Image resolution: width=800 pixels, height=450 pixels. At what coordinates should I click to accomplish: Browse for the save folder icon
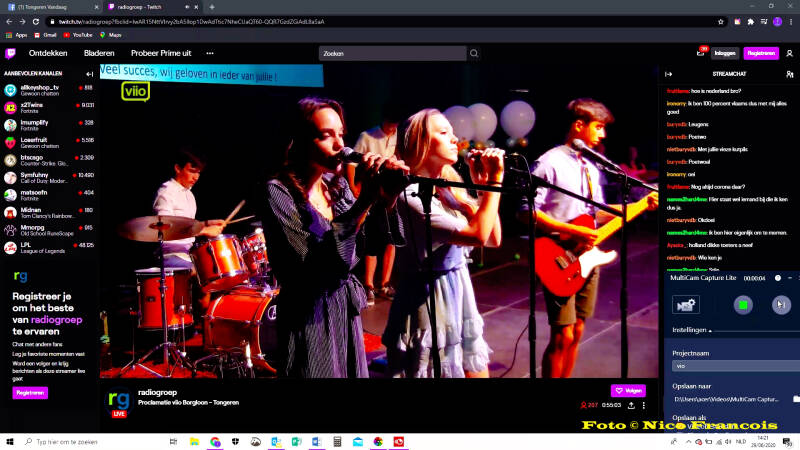796,399
